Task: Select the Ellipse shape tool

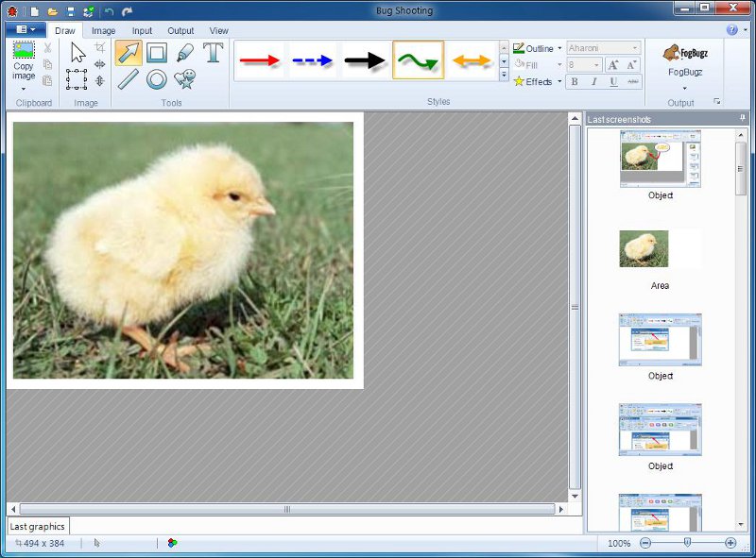Action: tap(157, 80)
